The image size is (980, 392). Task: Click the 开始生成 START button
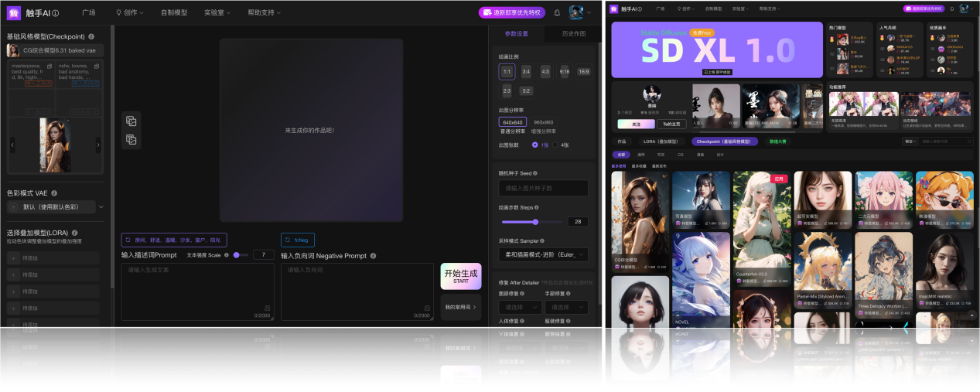pyautogui.click(x=460, y=276)
